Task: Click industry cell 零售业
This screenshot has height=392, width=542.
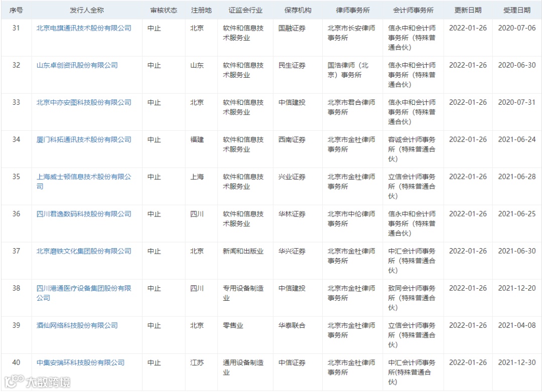Action: click(x=233, y=325)
